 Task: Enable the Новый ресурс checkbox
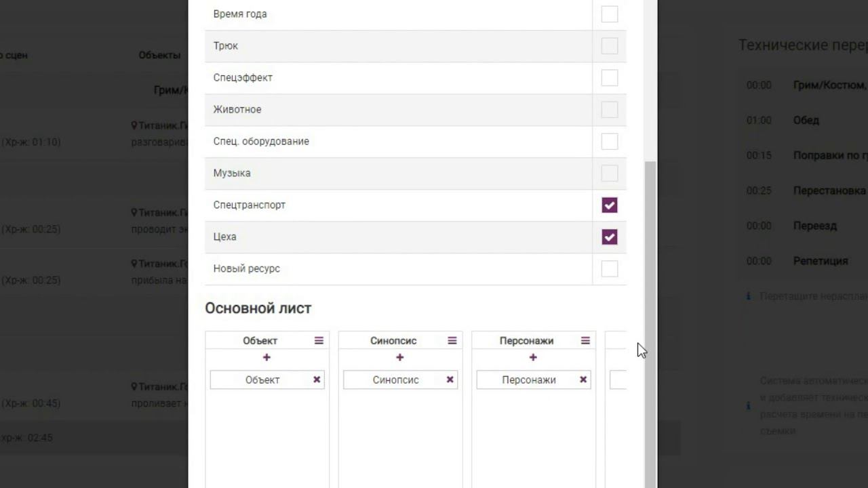pos(610,269)
